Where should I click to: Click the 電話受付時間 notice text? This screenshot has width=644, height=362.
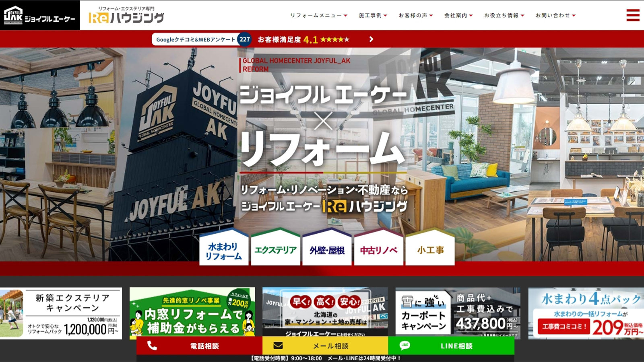point(325,358)
